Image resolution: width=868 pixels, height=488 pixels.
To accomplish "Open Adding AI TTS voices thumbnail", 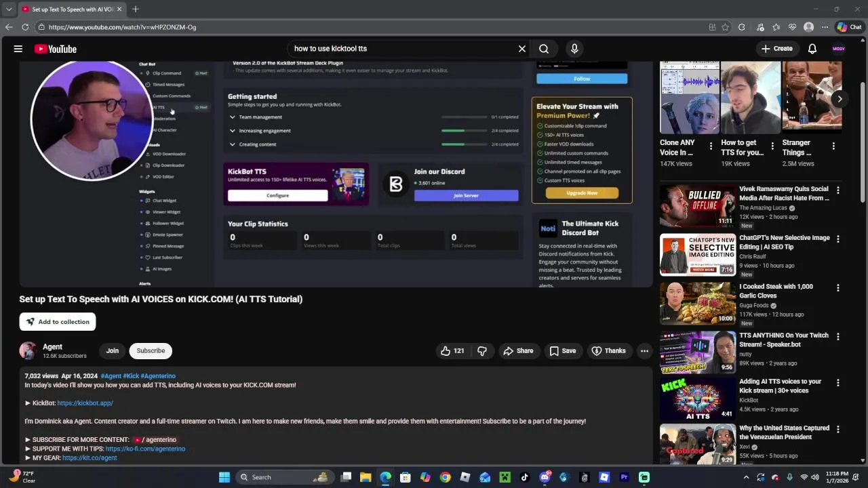I will tap(698, 399).
